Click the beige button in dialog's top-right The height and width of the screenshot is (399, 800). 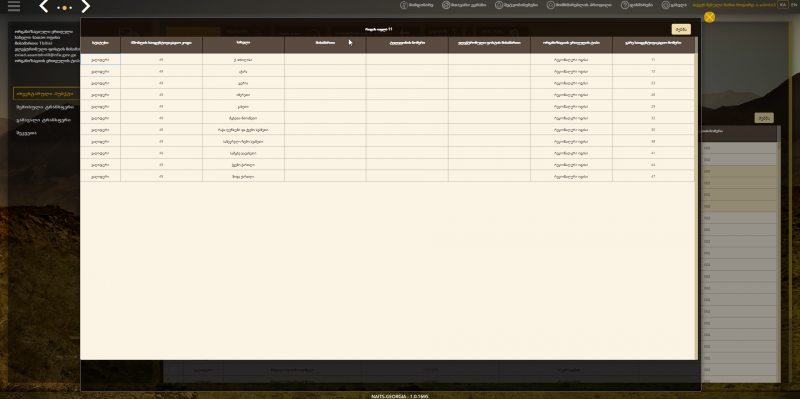pyautogui.click(x=681, y=29)
